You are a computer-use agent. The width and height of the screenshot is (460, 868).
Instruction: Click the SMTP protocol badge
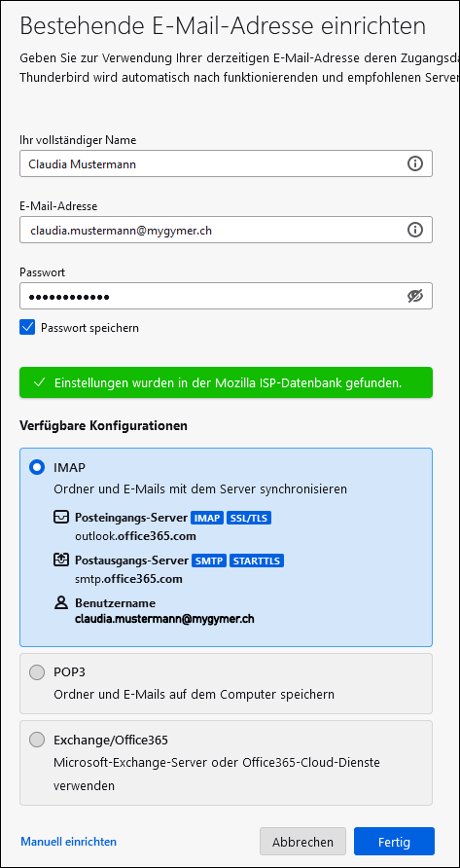[209, 561]
